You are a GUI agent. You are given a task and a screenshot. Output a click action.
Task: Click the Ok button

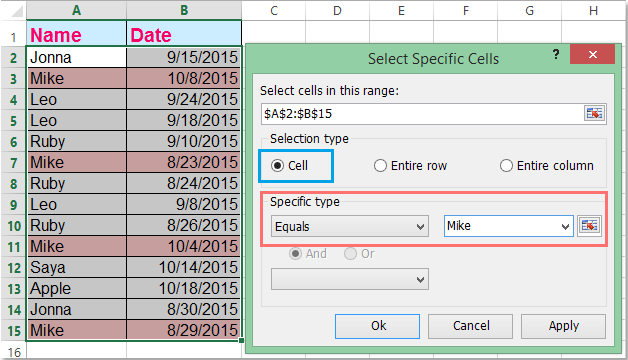(x=377, y=326)
